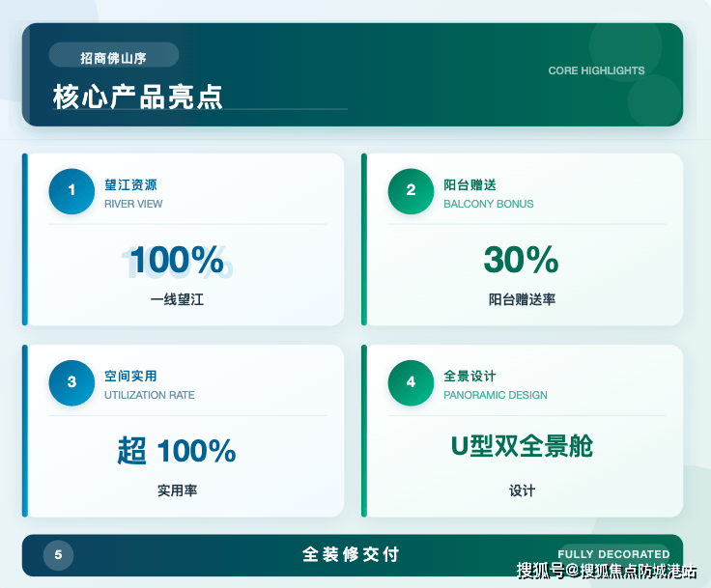Viewport: 711px width, 588px height.
Task: Click the number 5 badge in footer bar
Action: tap(58, 555)
